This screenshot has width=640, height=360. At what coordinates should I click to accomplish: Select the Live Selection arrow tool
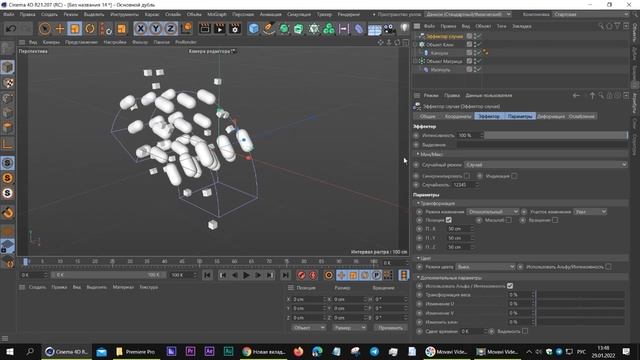44,29
